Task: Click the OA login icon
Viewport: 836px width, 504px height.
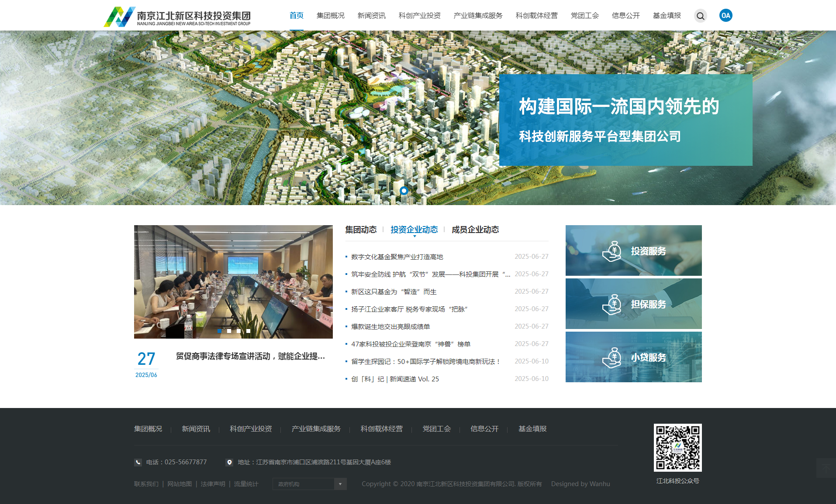Action: pos(725,15)
